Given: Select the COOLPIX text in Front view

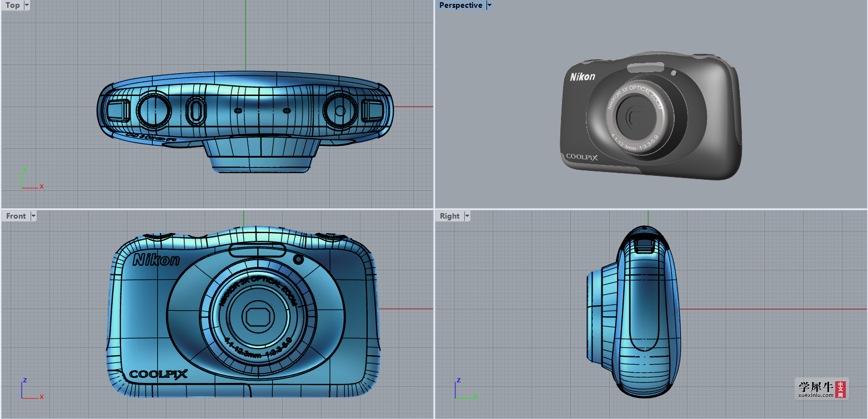Looking at the screenshot, I should coord(158,374).
